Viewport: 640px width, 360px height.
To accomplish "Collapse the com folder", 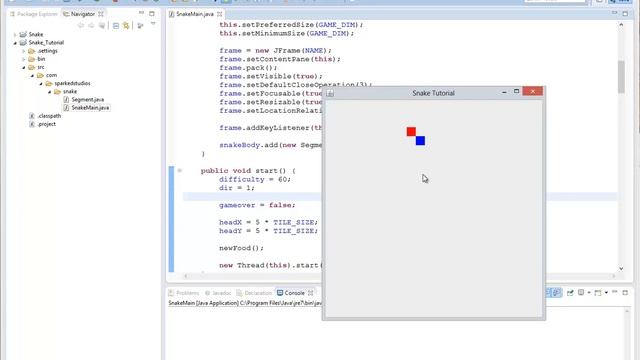I will click(x=32, y=76).
